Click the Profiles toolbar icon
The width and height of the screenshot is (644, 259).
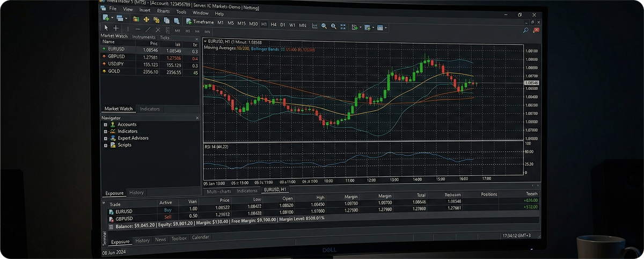tap(120, 18)
